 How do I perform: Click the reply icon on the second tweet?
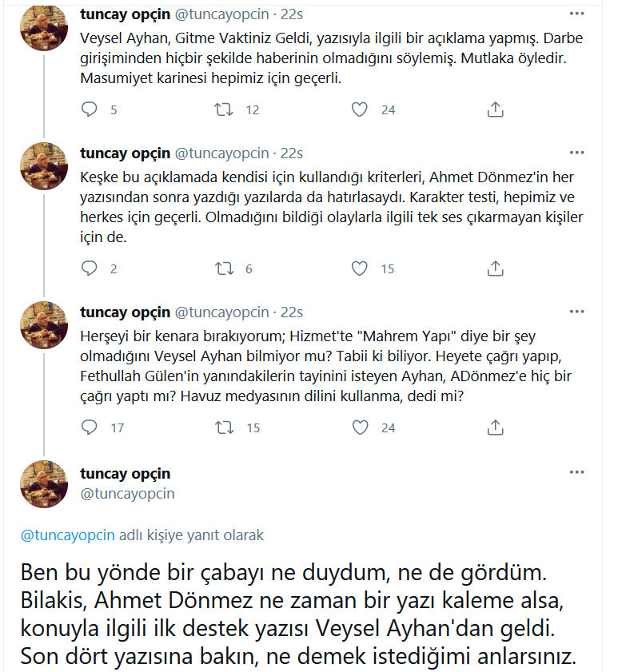click(x=90, y=269)
